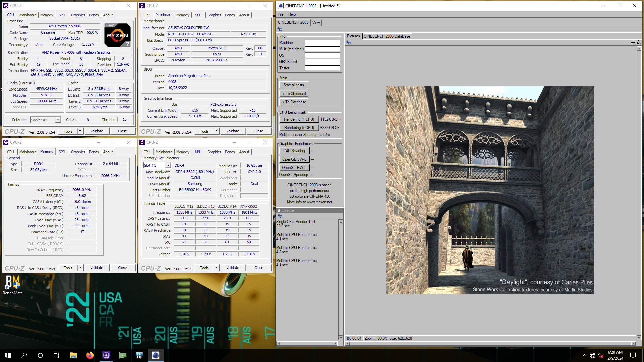Open Tools dropdown arrow in Memory window
The height and width of the screenshot is (362, 644).
80,268
